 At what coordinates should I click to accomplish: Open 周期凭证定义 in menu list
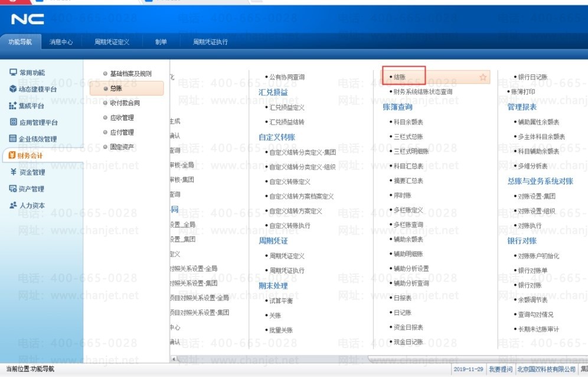(x=287, y=256)
